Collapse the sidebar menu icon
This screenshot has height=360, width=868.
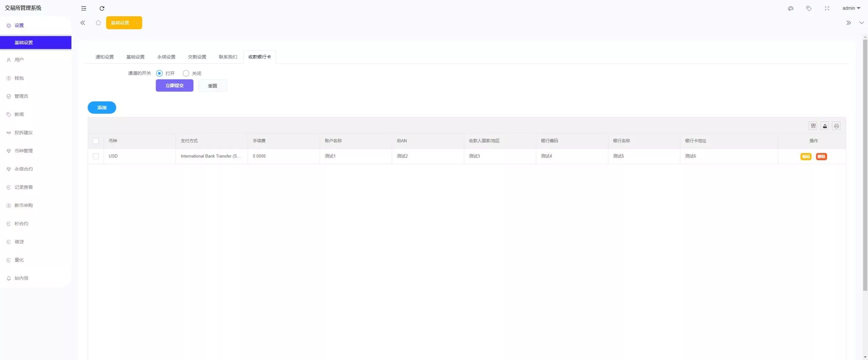(84, 8)
